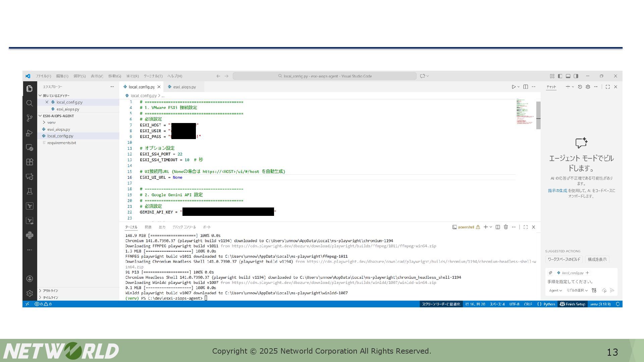The image size is (644, 362).
Task: Toggle the bottom panel layout icon
Action: [x=568, y=76]
